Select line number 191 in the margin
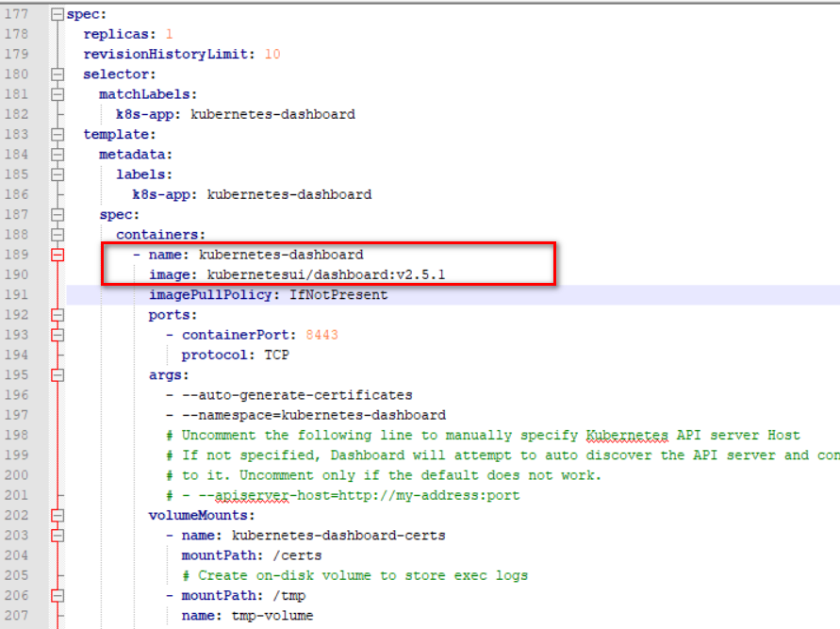This screenshot has width=840, height=629. (17, 294)
